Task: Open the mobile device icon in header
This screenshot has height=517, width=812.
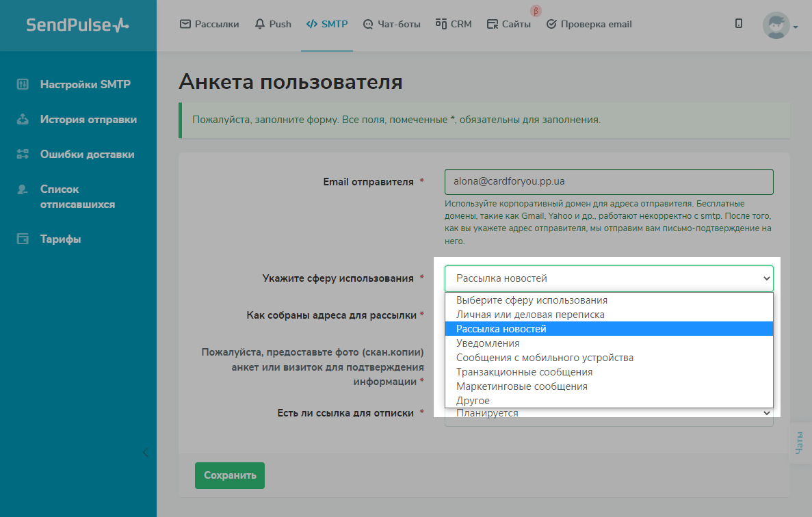Action: point(739,24)
